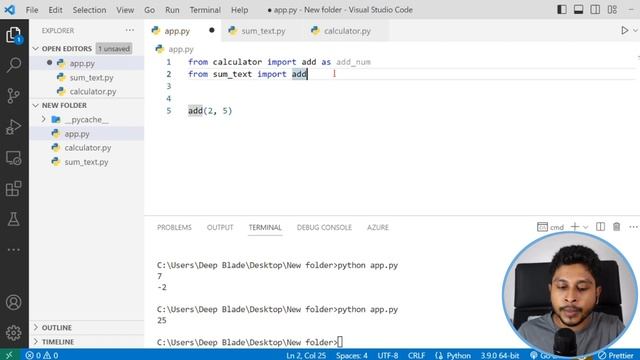
Task: Open the Extensions view
Action: point(13,189)
